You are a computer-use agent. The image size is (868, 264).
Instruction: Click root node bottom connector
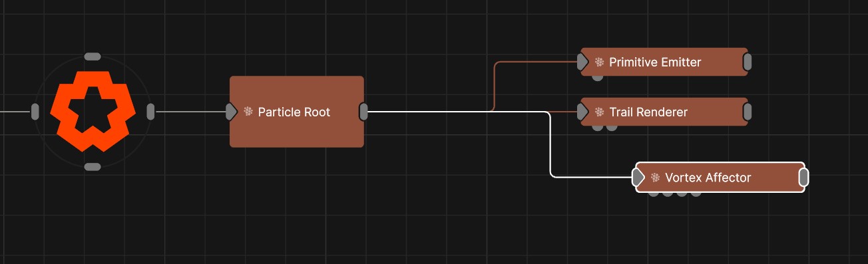93,166
